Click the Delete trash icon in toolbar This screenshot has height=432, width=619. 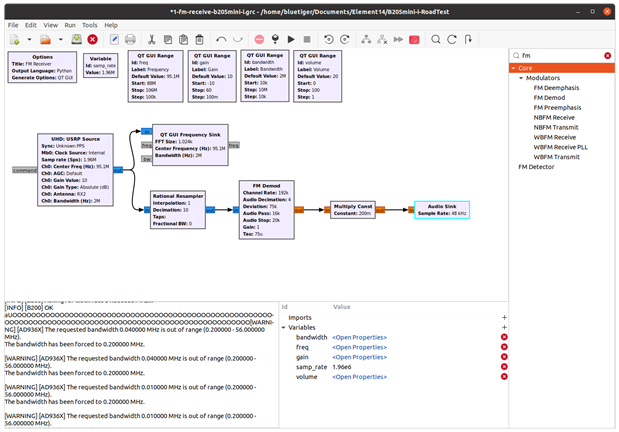click(x=199, y=39)
